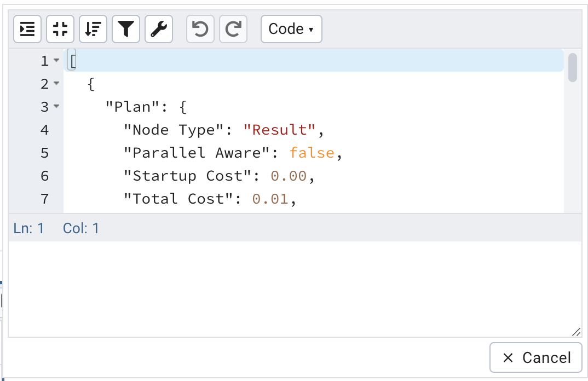Collapse the JSON array at line 1
Screen dimensions: 588x381
[56, 61]
